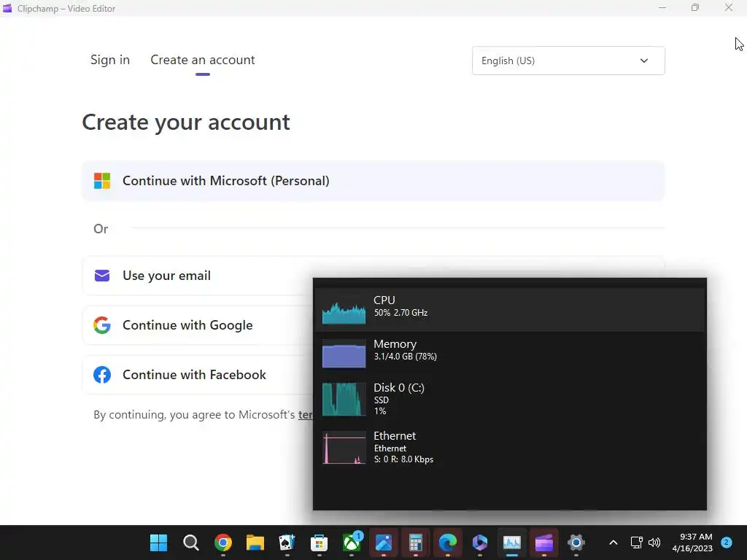747x560 pixels.
Task: Open Solitaire card game from taskbar
Action: [287, 542]
